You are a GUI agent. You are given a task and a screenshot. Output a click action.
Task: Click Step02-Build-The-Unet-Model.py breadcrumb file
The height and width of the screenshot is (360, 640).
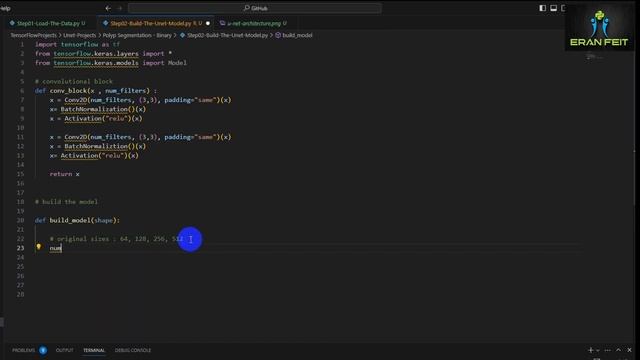tap(227, 36)
